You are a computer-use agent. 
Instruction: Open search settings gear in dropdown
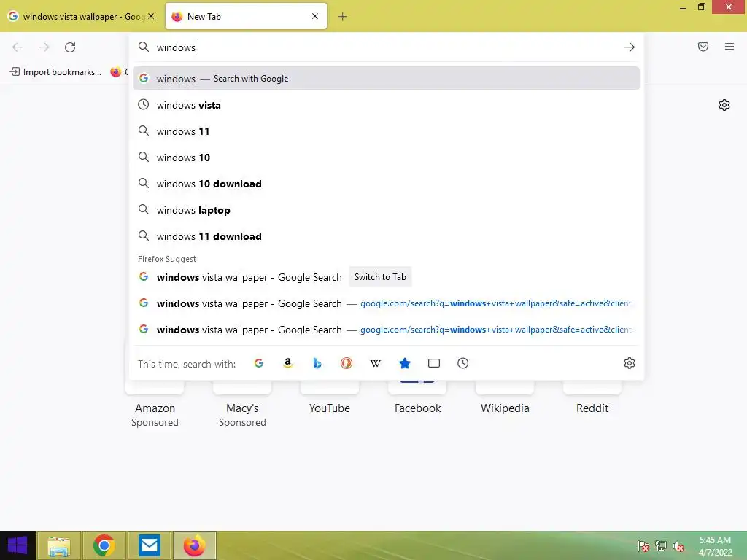(630, 363)
